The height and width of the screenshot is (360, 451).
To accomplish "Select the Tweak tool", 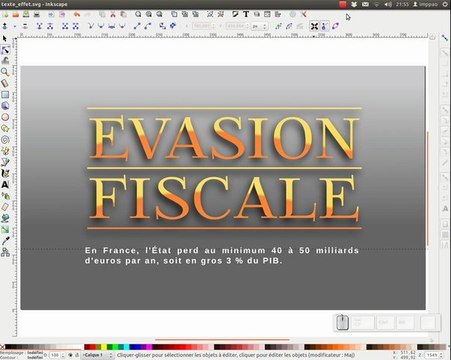I will pyautogui.click(x=5, y=61).
